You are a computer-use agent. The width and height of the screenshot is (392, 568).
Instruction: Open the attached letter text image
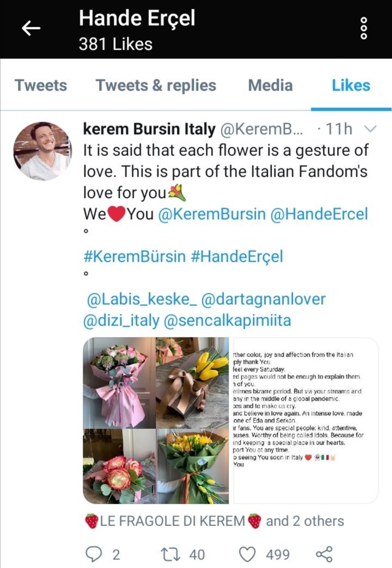[305, 420]
